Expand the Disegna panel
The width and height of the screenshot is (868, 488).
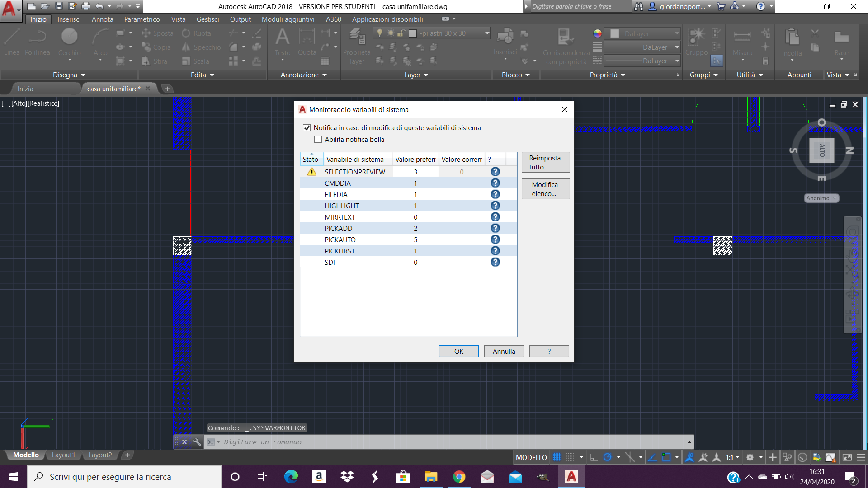tap(69, 75)
